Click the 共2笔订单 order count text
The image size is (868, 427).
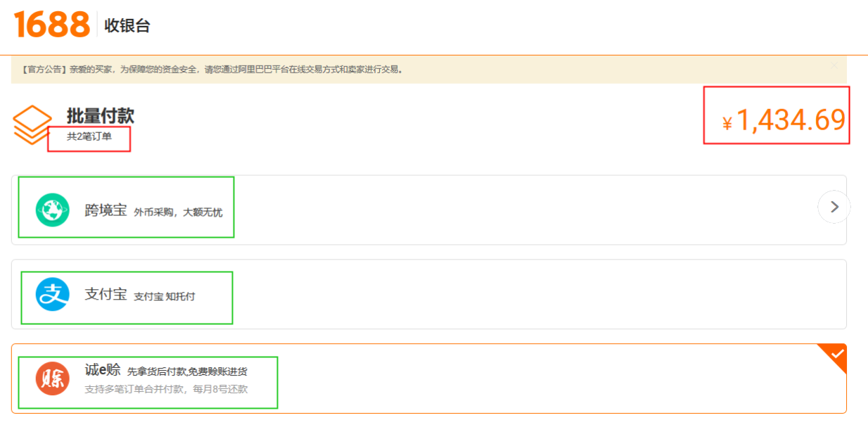point(89,136)
